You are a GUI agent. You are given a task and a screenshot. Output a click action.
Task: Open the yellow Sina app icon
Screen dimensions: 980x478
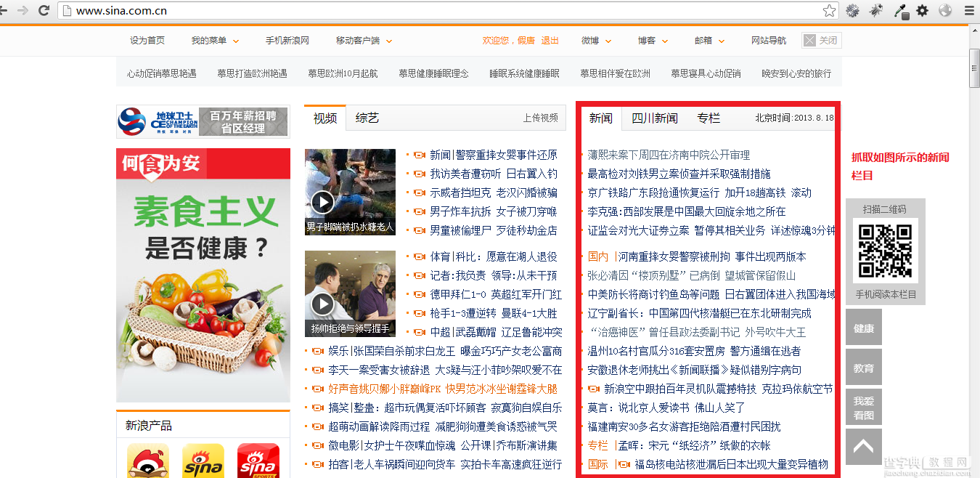click(203, 461)
